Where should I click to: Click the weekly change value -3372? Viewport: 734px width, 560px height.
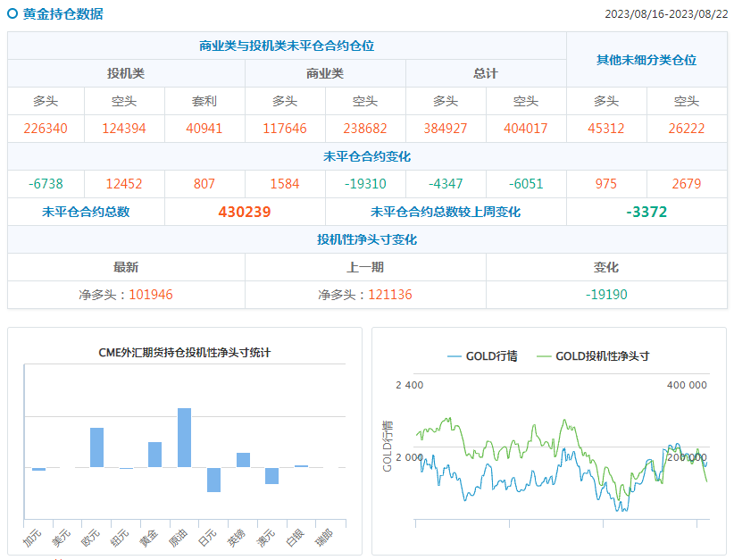pyautogui.click(x=646, y=212)
